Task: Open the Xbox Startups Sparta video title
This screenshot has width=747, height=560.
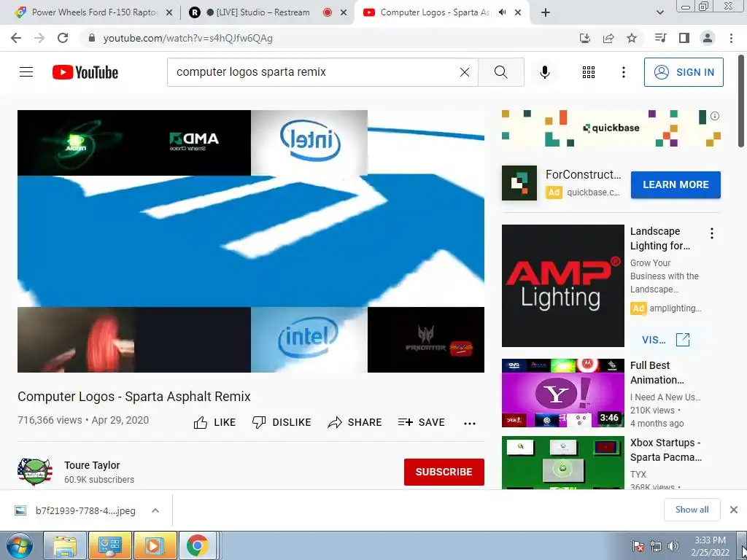Action: tap(665, 450)
